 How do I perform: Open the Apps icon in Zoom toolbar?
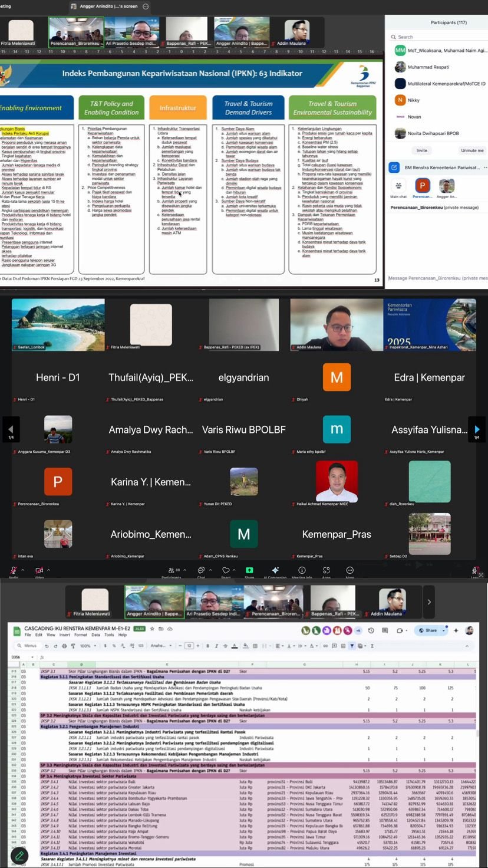click(326, 571)
